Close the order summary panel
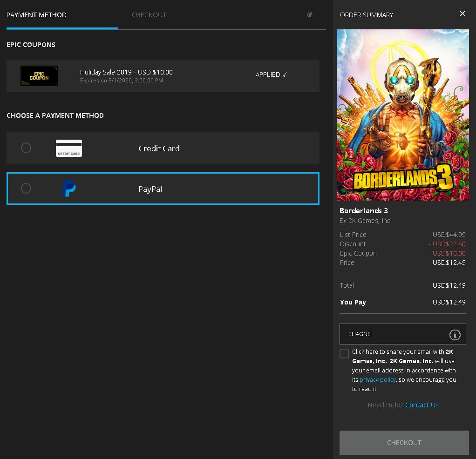The width and height of the screenshot is (476, 459). [x=462, y=13]
